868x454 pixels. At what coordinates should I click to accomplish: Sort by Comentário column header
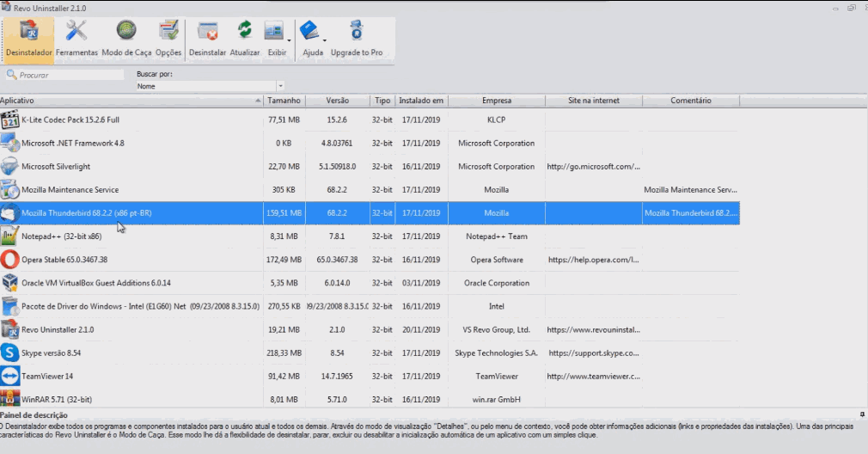tap(691, 101)
